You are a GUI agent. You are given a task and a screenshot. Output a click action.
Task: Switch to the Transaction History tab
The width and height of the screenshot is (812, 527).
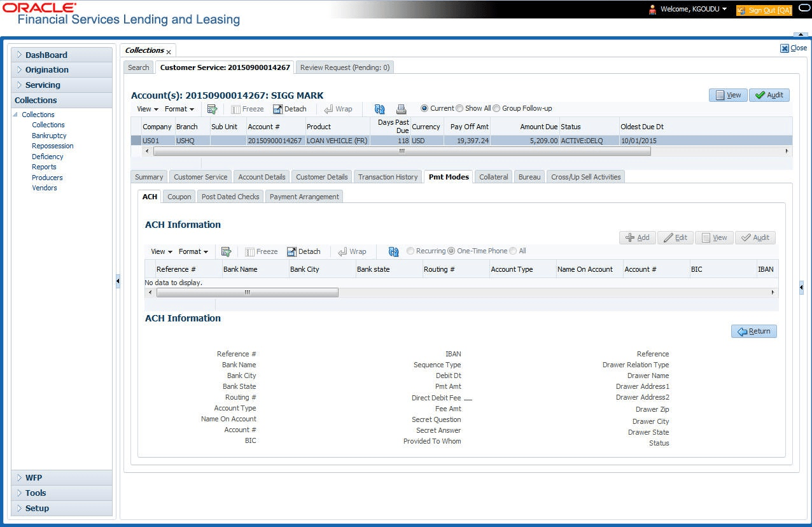[x=388, y=177]
